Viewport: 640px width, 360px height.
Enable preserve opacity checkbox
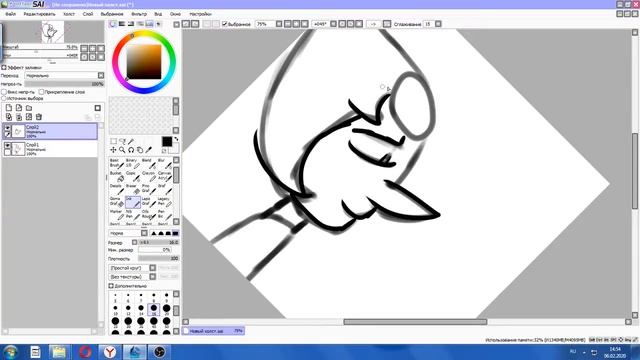click(4, 92)
